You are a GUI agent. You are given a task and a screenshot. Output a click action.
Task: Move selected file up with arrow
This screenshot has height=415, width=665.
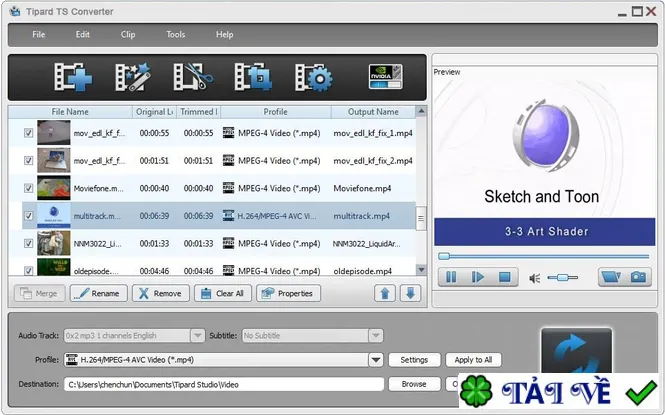click(x=385, y=293)
